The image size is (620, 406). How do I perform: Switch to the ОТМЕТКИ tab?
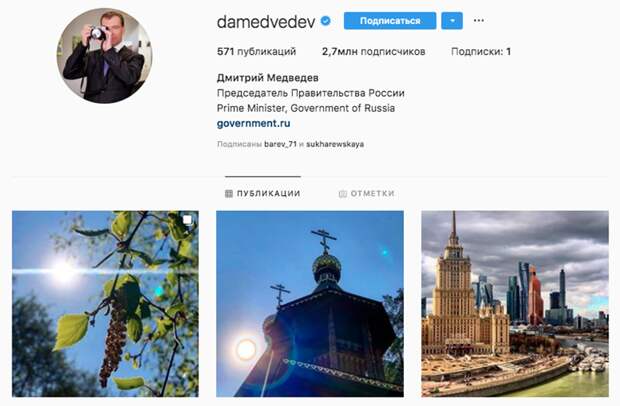coord(367,194)
